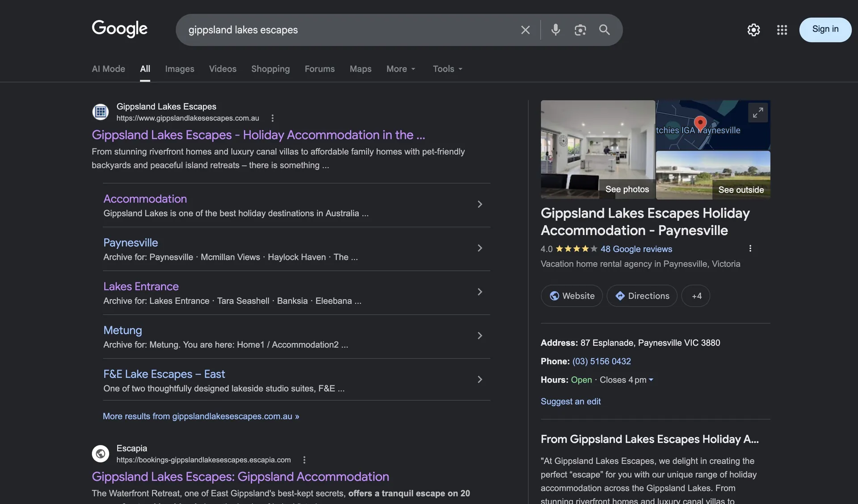Screen dimensions: 858x504
Task: Show more actions with the +4 button
Action: [x=696, y=296]
